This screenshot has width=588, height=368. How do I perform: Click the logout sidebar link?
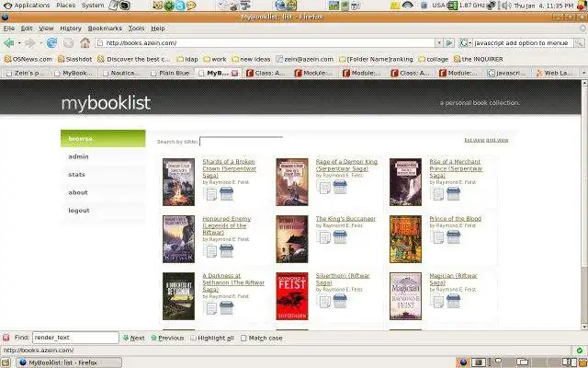[79, 211]
